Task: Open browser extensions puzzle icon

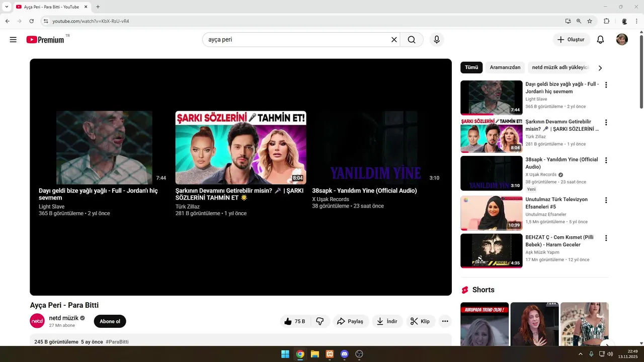Action: (x=606, y=21)
